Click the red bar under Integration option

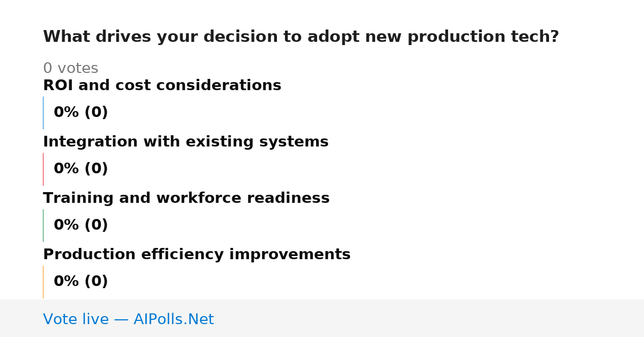pyautogui.click(x=43, y=169)
